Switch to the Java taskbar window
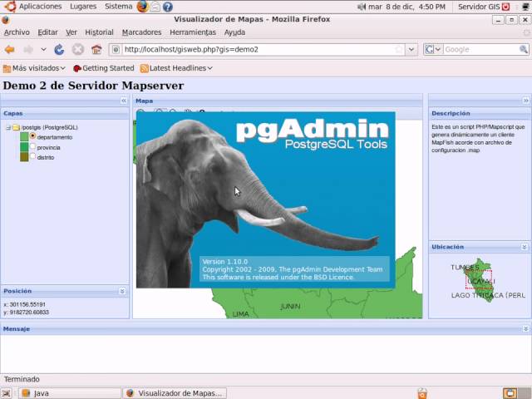532x399 pixels. point(70,393)
